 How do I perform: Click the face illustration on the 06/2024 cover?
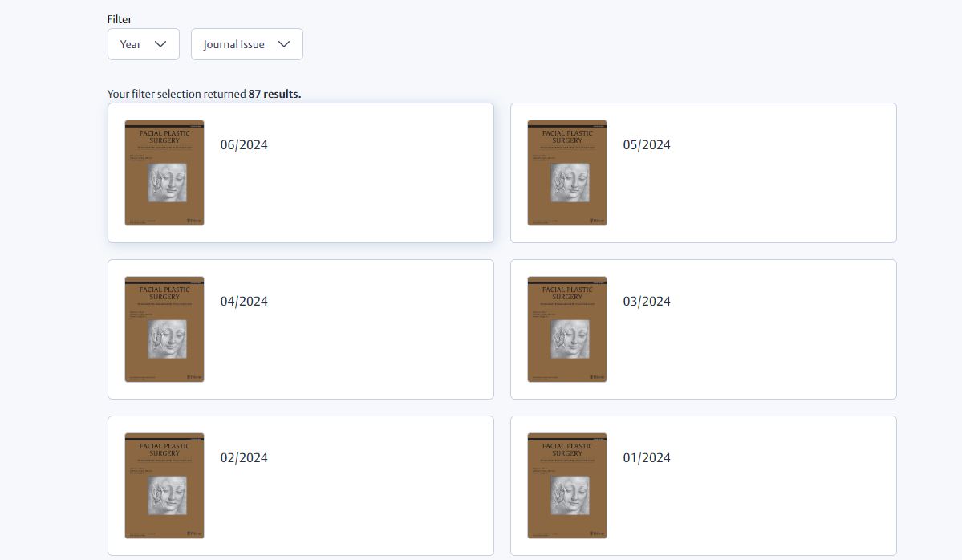(167, 182)
